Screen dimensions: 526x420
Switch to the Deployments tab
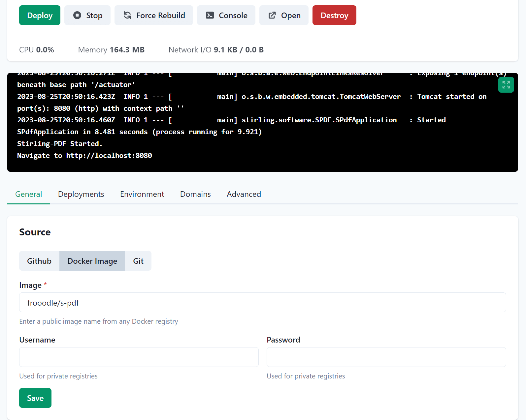(x=81, y=194)
